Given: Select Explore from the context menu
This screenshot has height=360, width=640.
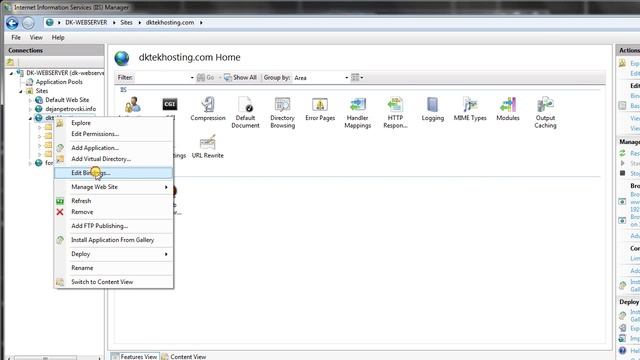Looking at the screenshot, I should tap(114, 123).
